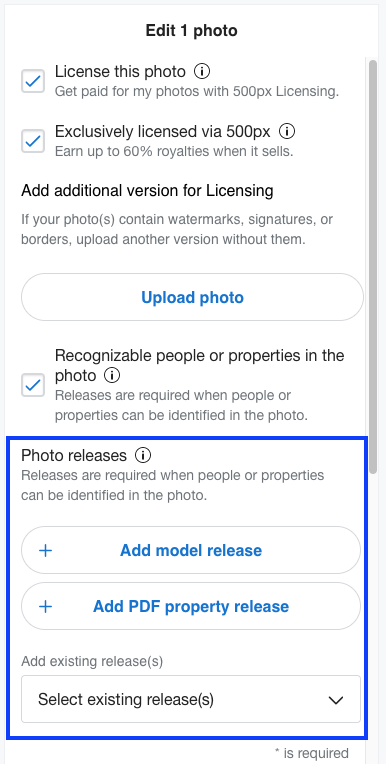
Task: Show info tooltip for Recognizable people or properties
Action: [112, 376]
